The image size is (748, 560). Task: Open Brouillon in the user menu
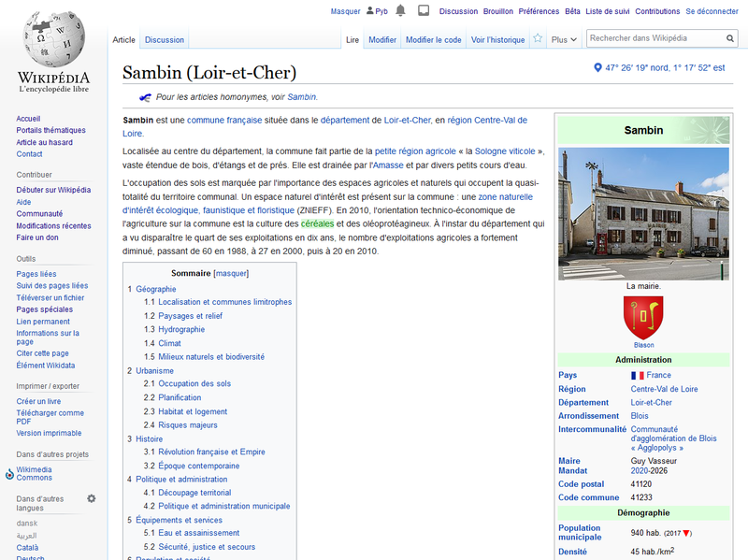(x=498, y=11)
